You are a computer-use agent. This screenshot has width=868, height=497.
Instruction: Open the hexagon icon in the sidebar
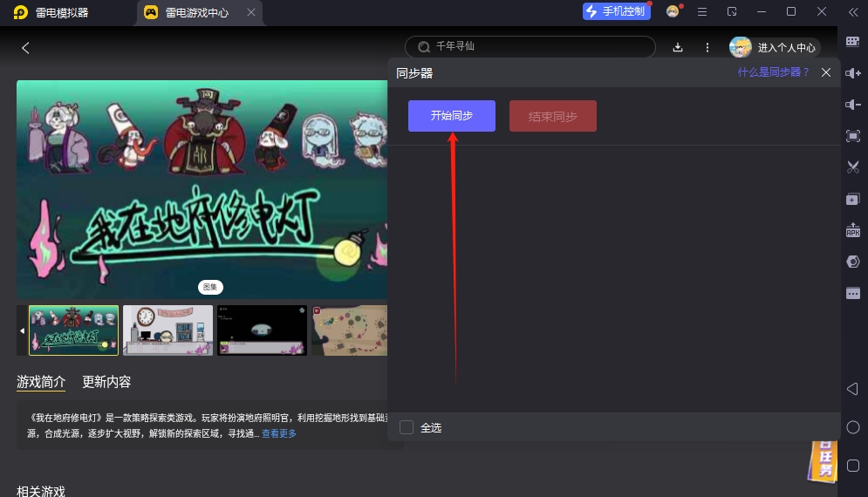coord(853,262)
